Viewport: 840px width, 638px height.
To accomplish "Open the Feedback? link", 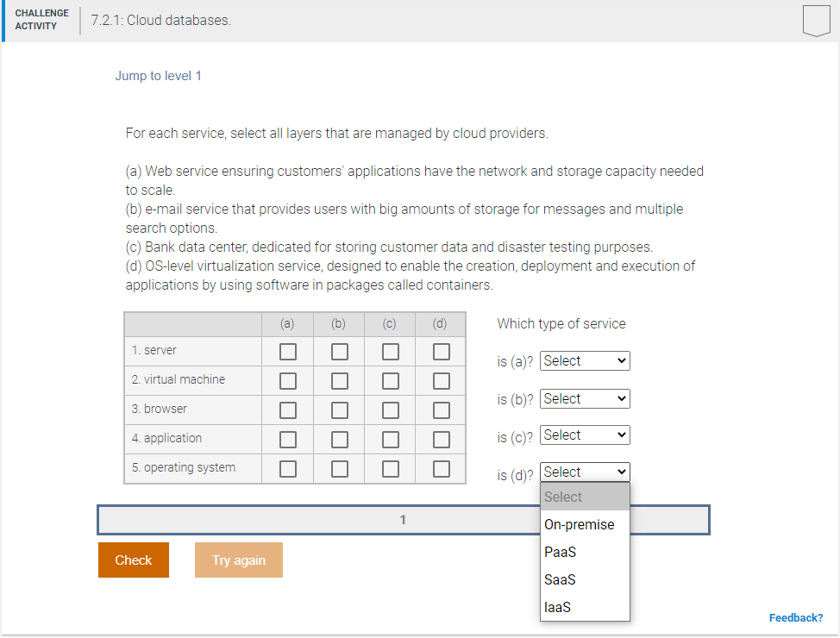I will click(796, 617).
